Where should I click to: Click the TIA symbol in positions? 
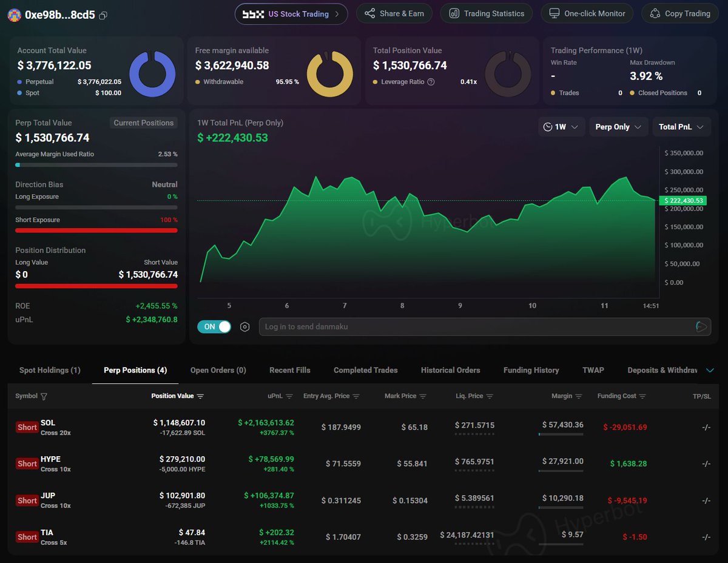pyautogui.click(x=47, y=533)
